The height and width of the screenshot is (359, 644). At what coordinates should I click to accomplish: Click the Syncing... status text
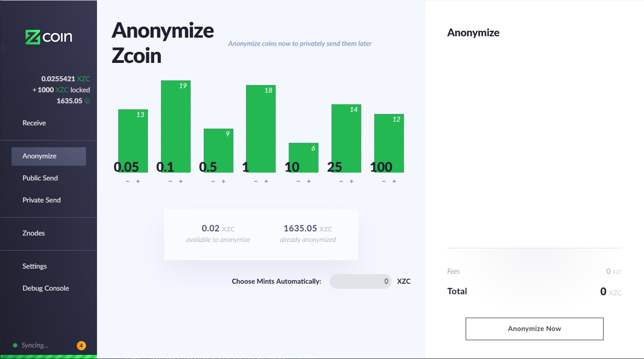pos(34,345)
